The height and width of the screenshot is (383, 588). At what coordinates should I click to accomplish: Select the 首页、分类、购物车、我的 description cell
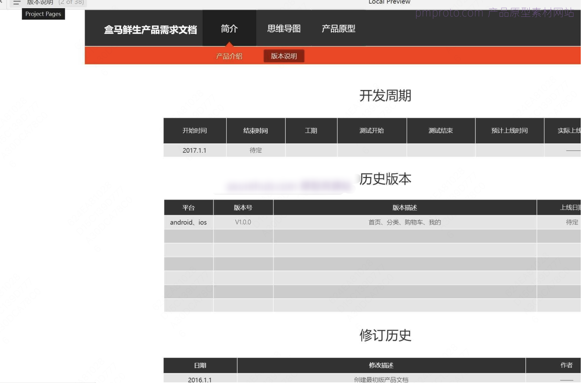coord(405,222)
